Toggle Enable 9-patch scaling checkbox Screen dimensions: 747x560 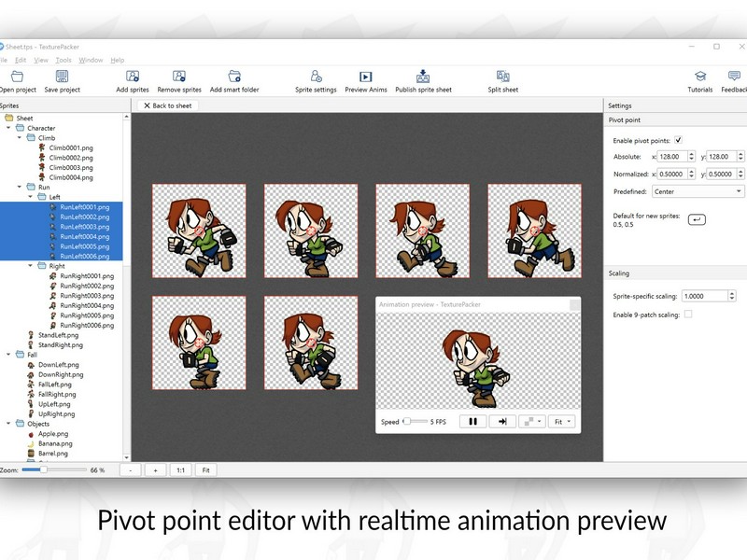pyautogui.click(x=688, y=315)
